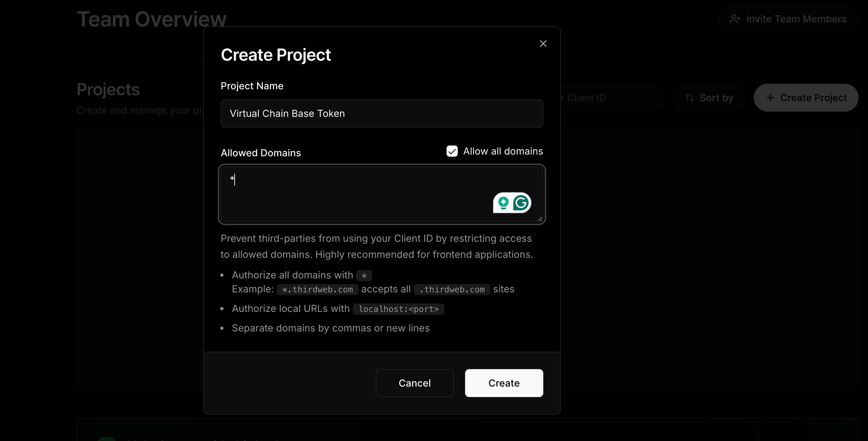The image size is (868, 441).
Task: Open the Sort by dropdown
Action: (x=709, y=98)
